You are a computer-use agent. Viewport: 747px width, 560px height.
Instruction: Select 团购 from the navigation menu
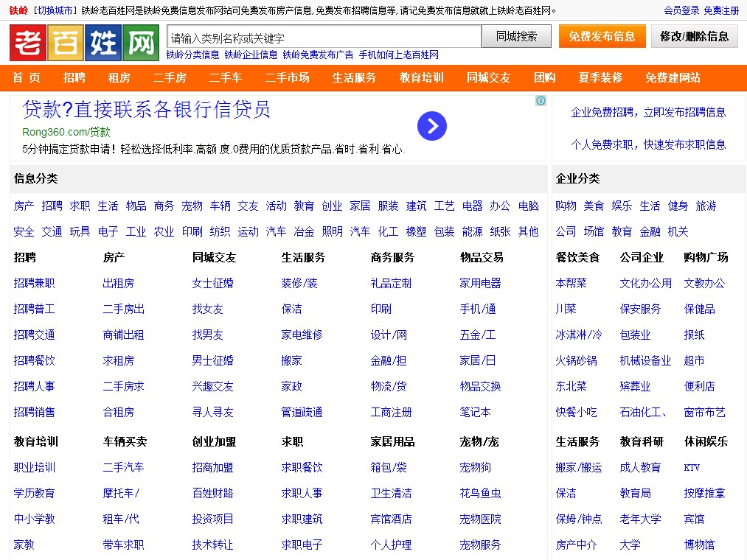click(545, 77)
